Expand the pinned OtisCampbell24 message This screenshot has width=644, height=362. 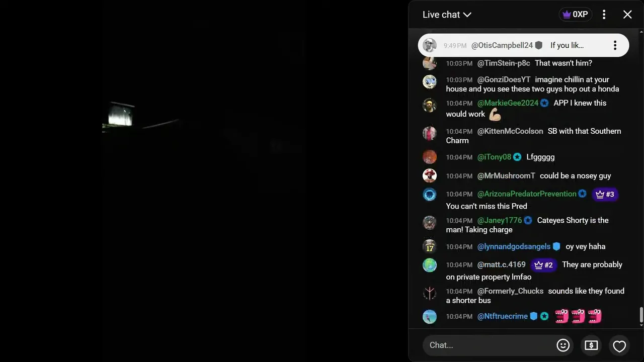[x=523, y=46]
